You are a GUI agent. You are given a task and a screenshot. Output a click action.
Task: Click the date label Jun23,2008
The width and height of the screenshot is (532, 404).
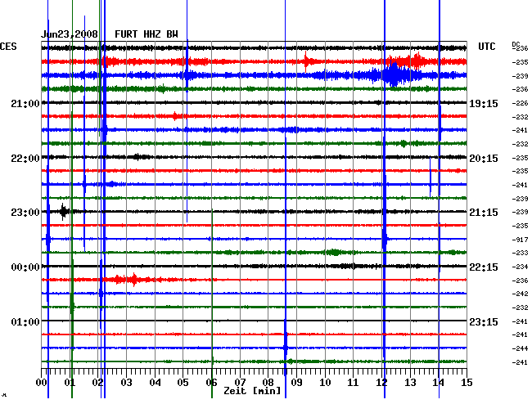(70, 34)
